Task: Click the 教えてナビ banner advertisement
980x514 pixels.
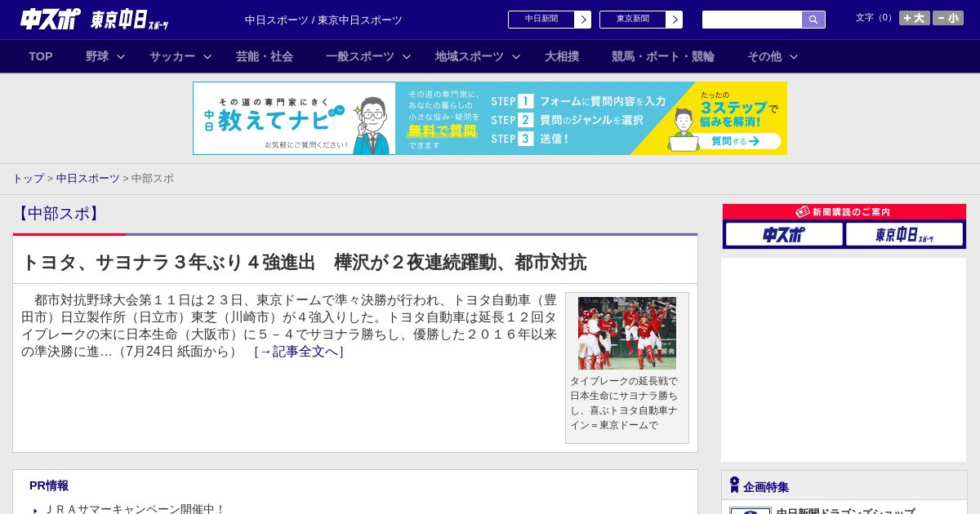Action: [x=490, y=118]
